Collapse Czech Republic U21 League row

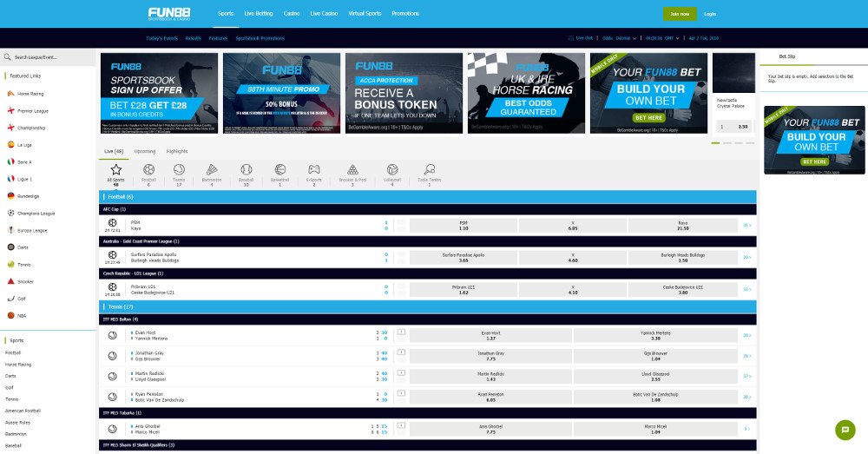tap(427, 273)
